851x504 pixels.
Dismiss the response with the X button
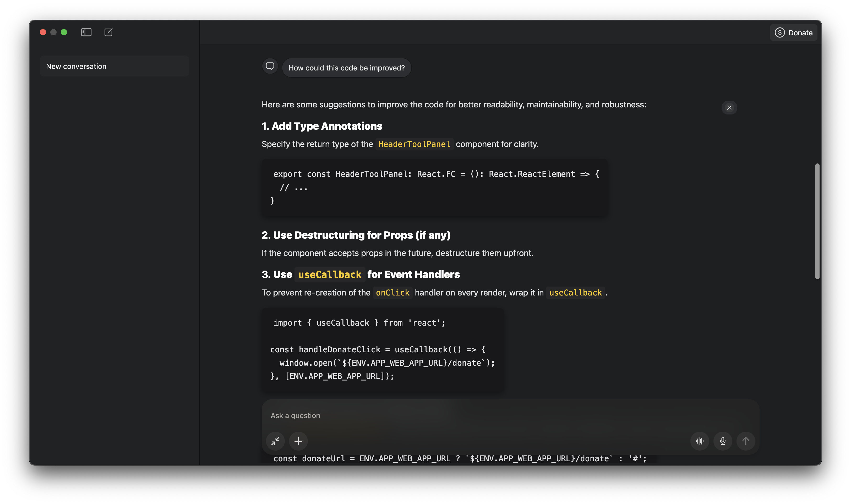pos(729,108)
